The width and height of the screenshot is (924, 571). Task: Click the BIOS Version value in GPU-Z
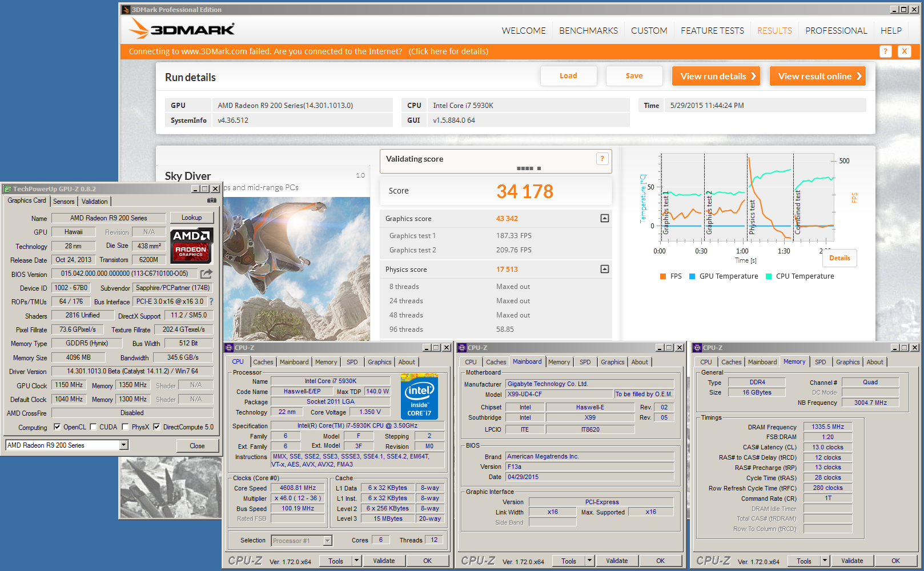coord(124,274)
